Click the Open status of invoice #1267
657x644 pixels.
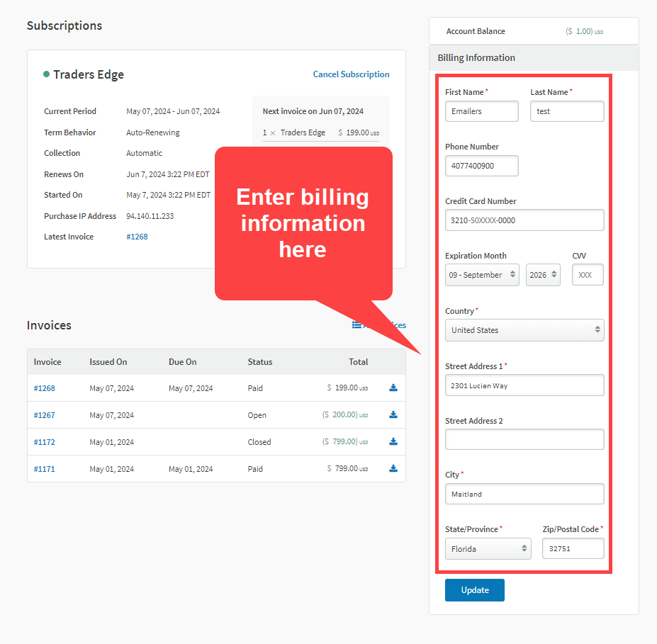click(257, 415)
